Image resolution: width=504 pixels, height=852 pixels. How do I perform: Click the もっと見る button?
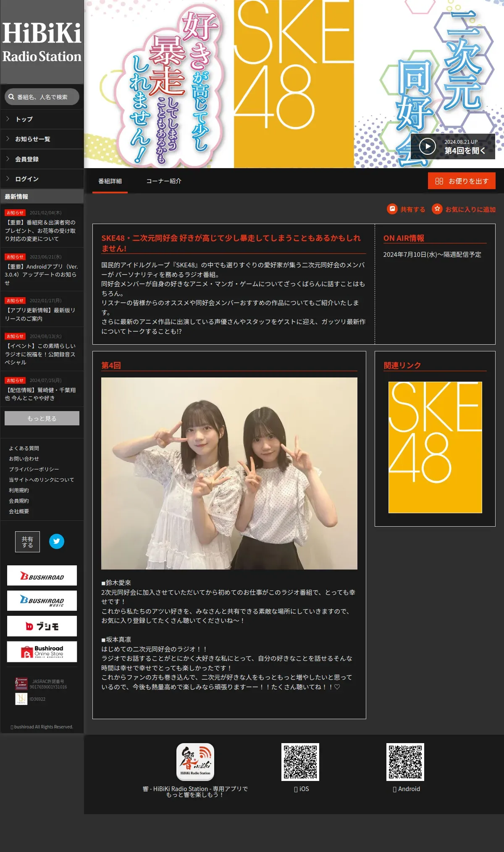pos(42,418)
